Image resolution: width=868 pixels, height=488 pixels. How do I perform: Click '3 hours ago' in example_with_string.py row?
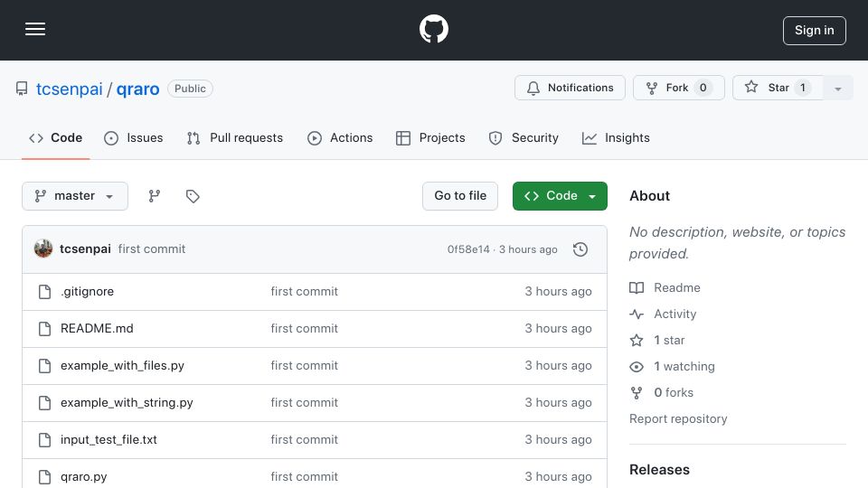coord(558,403)
